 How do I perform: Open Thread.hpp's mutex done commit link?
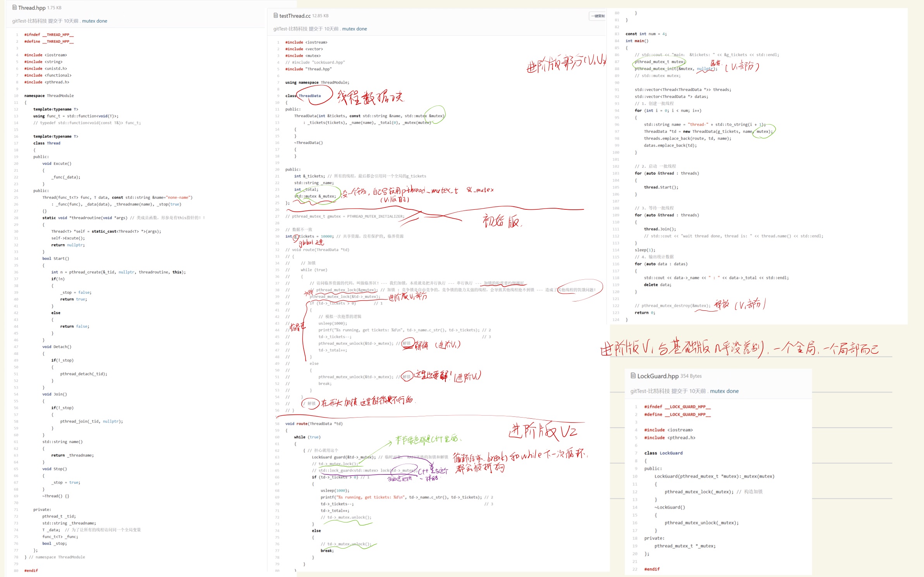tap(94, 21)
